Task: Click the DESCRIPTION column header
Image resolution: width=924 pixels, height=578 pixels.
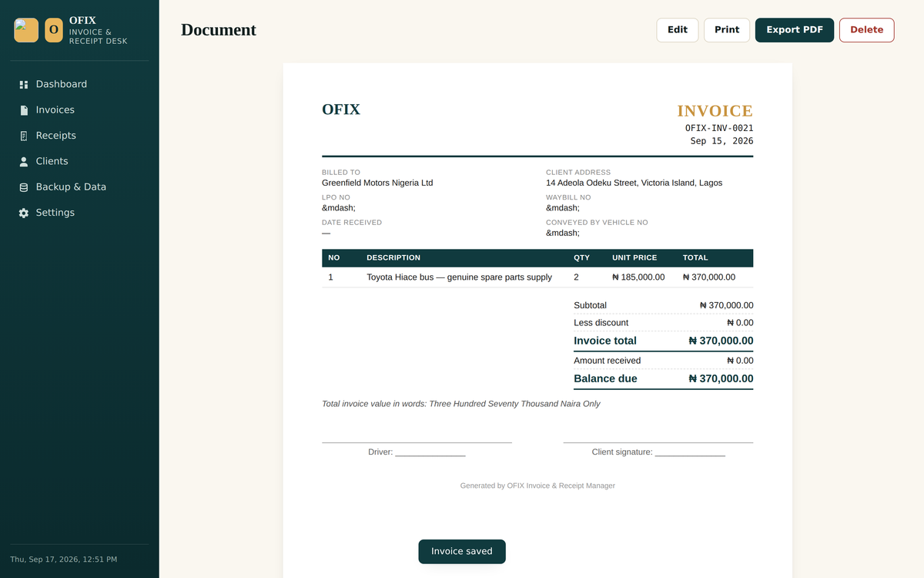Action: [x=393, y=258]
